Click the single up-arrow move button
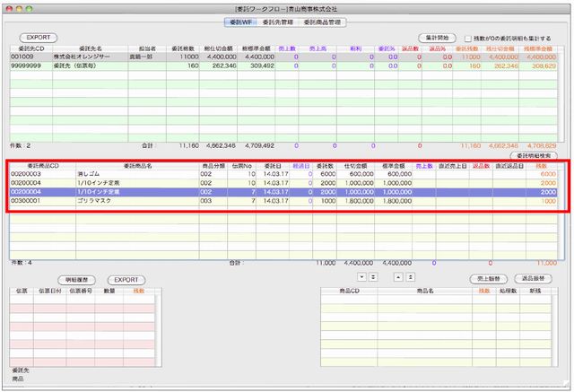Image resolution: width=574 pixels, height=392 pixels. (x=398, y=277)
